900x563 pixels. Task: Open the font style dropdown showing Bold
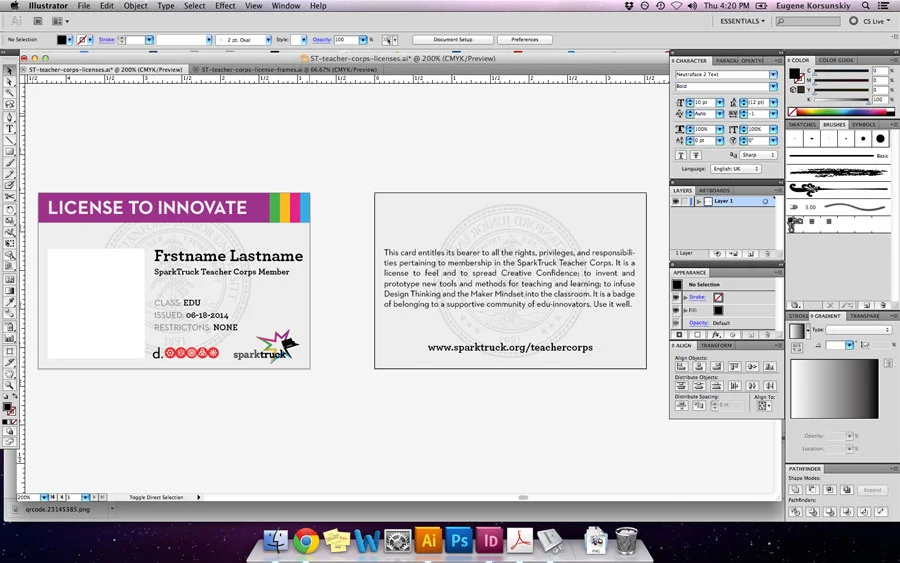click(774, 87)
